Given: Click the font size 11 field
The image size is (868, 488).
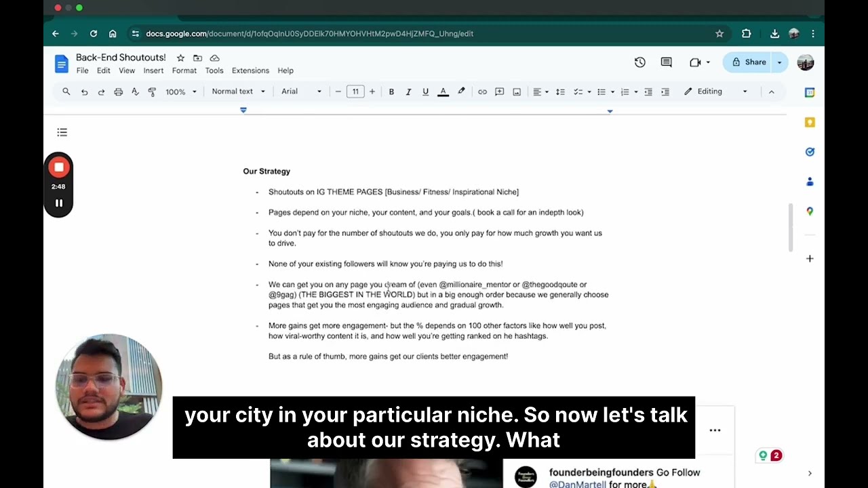Looking at the screenshot, I should (x=355, y=91).
